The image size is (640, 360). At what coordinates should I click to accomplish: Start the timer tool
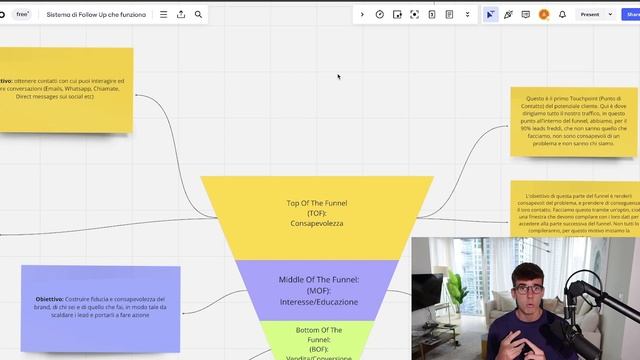tap(380, 15)
